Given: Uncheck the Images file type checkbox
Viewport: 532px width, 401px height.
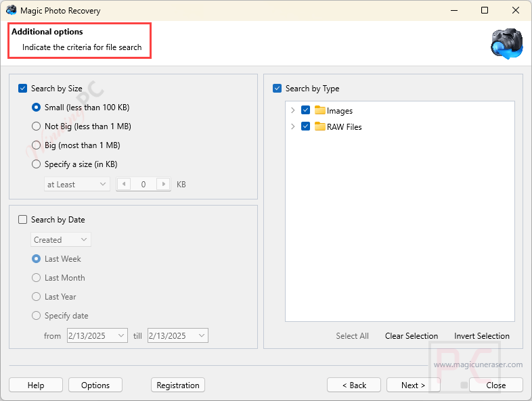Looking at the screenshot, I should coord(305,110).
